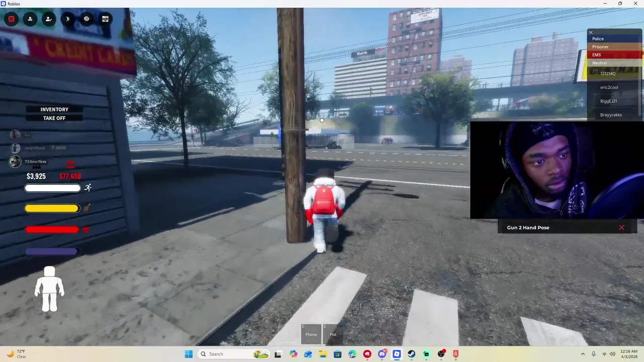Open the network WiFi tray icon

click(x=604, y=354)
